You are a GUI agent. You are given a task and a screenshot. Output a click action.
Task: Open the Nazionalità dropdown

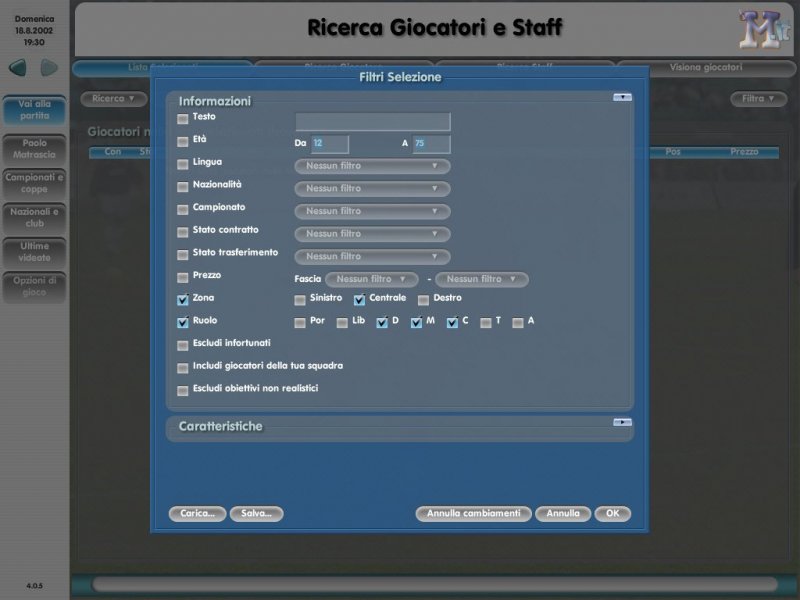(x=372, y=188)
